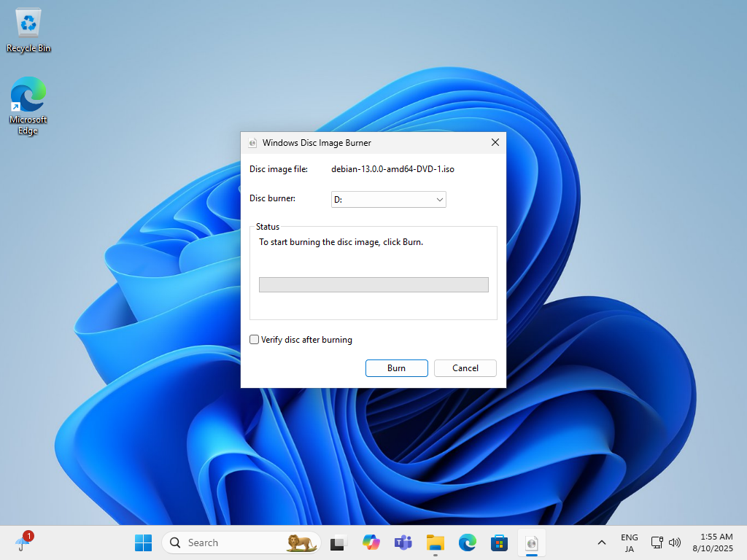Enable Verify disc after burning
Image resolution: width=747 pixels, height=560 pixels.
pos(254,340)
